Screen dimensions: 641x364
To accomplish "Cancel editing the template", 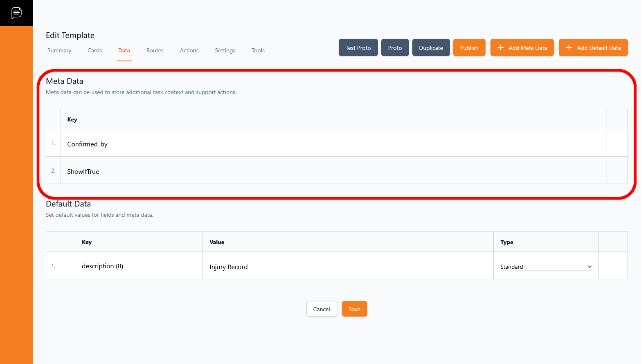I will (x=321, y=309).
